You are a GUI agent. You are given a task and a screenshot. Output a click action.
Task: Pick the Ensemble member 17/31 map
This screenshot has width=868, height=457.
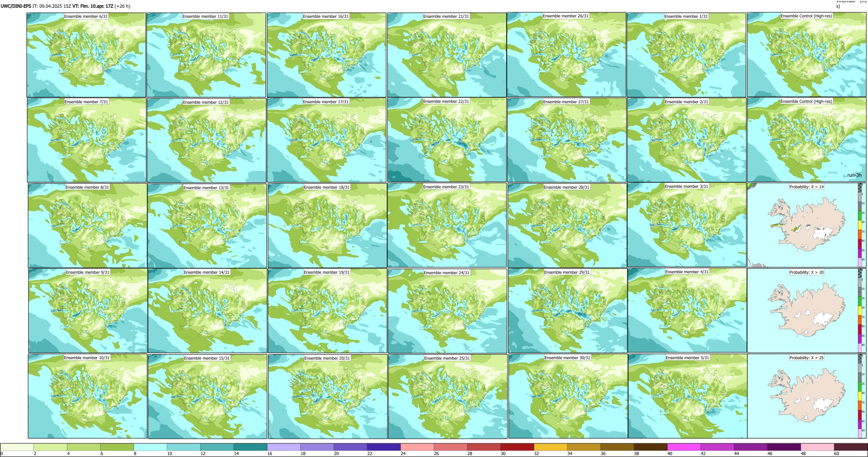327,140
